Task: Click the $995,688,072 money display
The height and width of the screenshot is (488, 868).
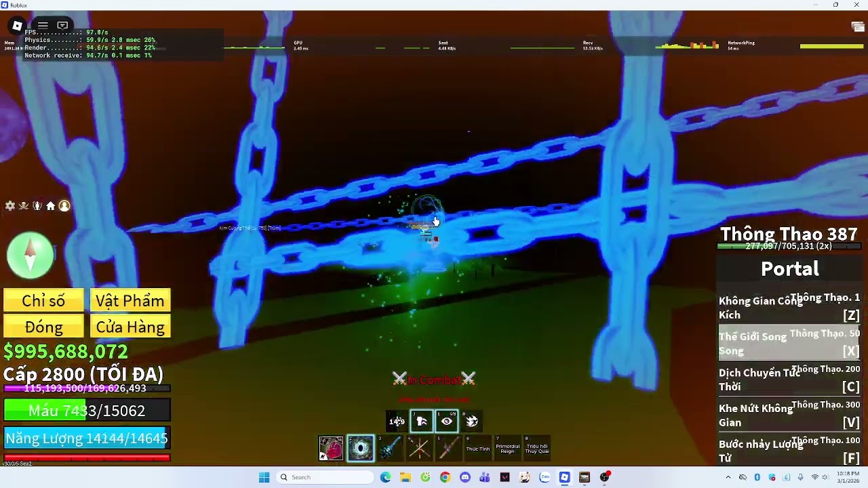Action: [x=66, y=352]
